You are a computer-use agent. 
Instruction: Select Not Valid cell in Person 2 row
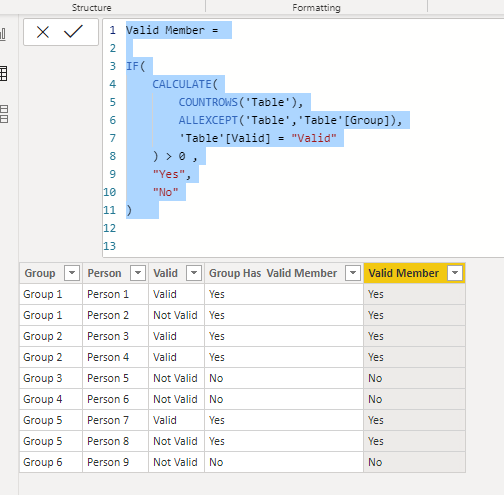(176, 315)
